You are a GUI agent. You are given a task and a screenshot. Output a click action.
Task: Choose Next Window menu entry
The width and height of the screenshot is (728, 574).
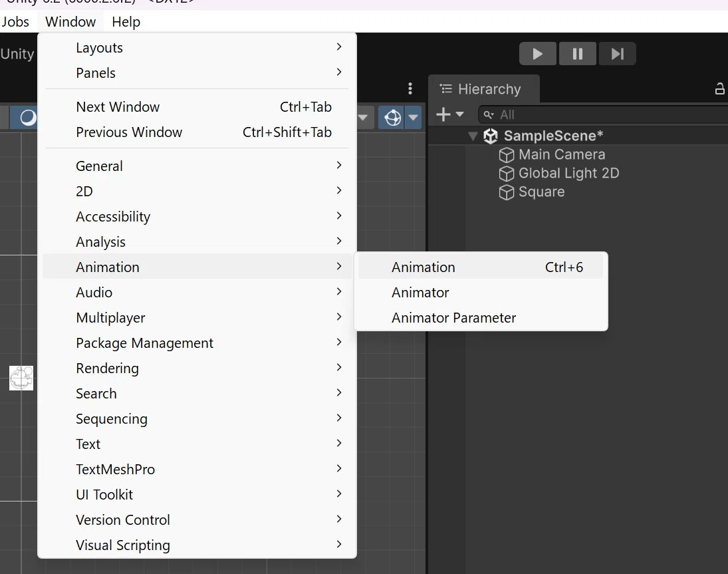click(197, 107)
